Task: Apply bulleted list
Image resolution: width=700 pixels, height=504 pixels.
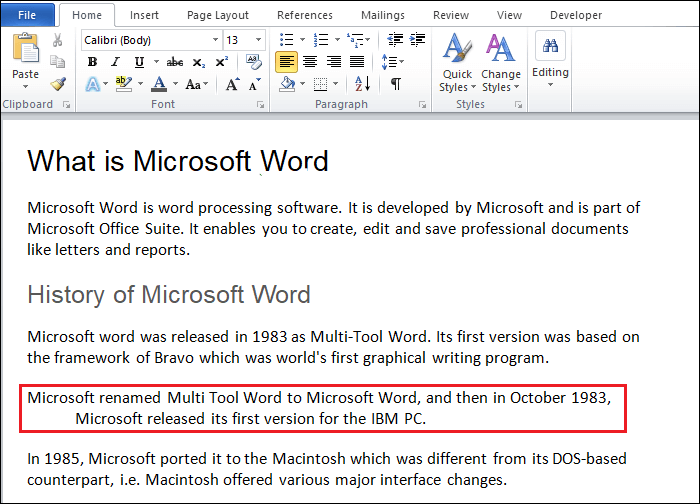Action: point(286,40)
